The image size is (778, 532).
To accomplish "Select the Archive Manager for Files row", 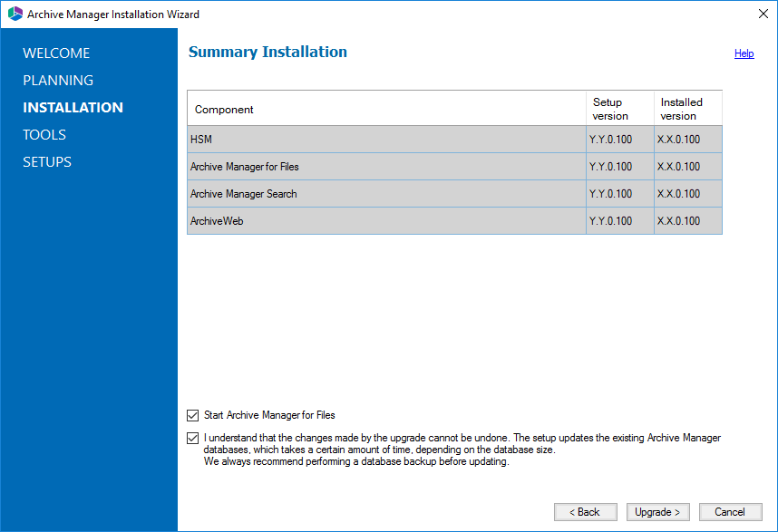I will (x=385, y=167).
